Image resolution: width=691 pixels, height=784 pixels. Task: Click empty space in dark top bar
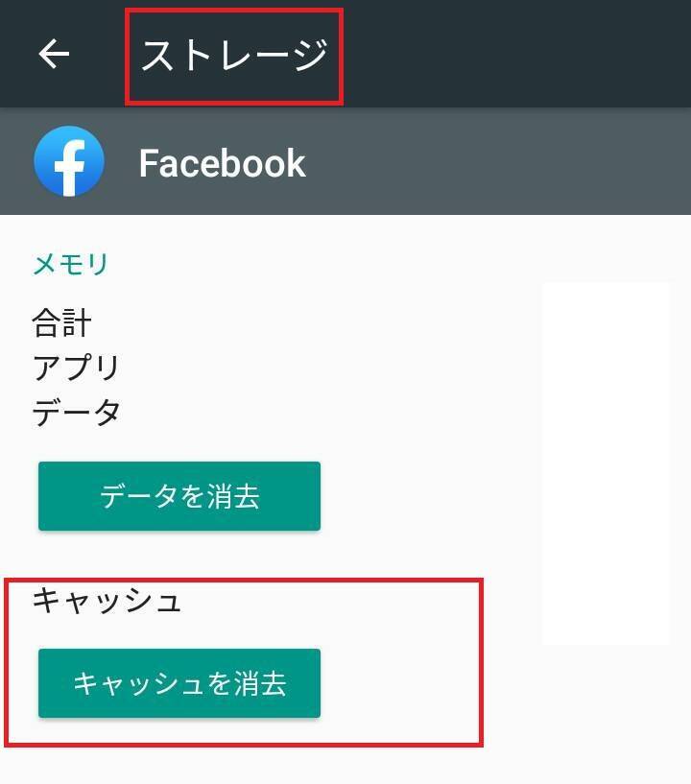coord(515,54)
